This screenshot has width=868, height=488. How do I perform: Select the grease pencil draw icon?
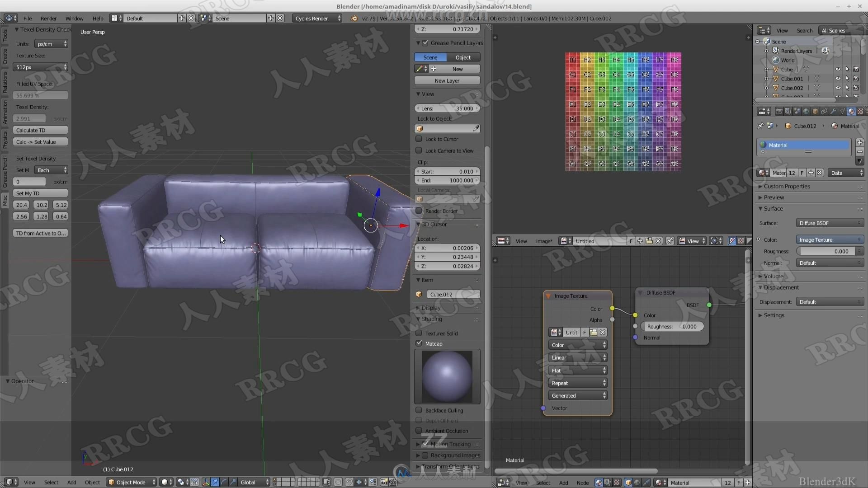click(x=420, y=69)
